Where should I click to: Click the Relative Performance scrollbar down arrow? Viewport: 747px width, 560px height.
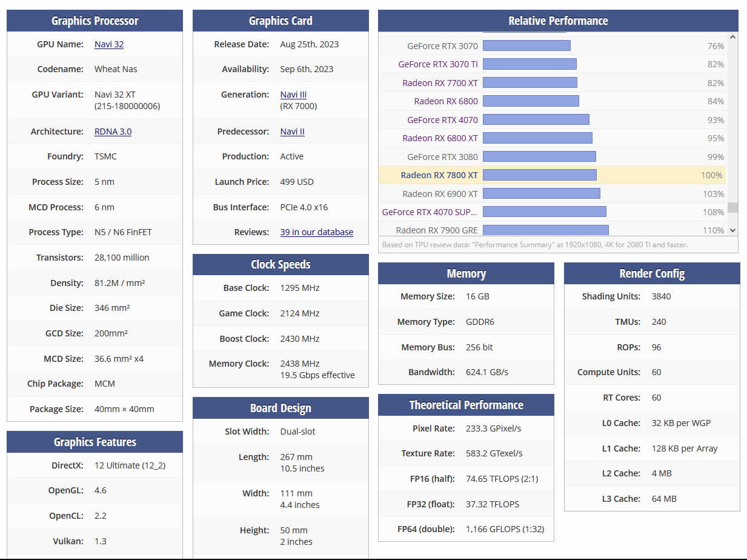[733, 230]
